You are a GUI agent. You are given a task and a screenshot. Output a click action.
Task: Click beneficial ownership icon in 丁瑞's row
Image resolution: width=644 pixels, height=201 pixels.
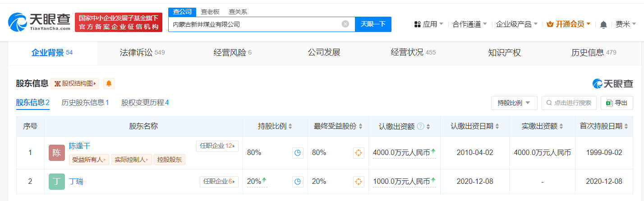(x=358, y=182)
